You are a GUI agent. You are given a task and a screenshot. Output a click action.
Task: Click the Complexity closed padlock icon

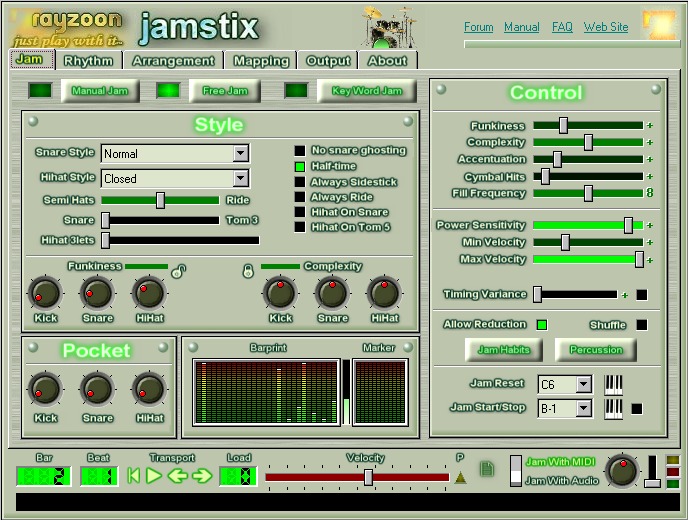(x=248, y=271)
